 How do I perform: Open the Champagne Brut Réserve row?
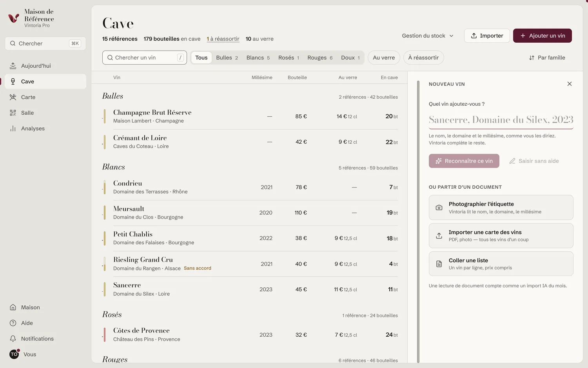pyautogui.click(x=250, y=116)
